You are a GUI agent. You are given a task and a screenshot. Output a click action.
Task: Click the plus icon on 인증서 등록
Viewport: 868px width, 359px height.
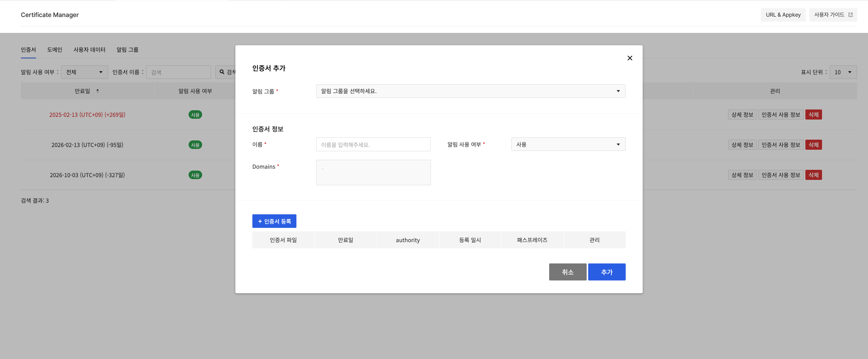tap(259, 221)
